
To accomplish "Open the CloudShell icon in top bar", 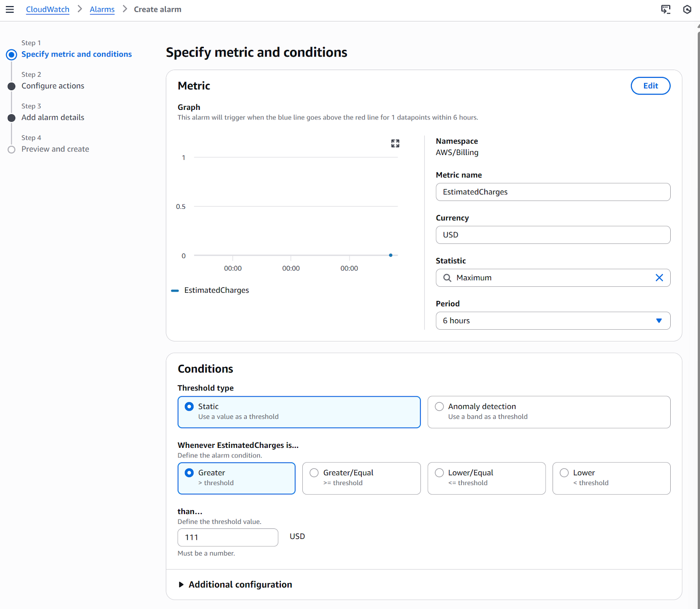I will [x=665, y=9].
